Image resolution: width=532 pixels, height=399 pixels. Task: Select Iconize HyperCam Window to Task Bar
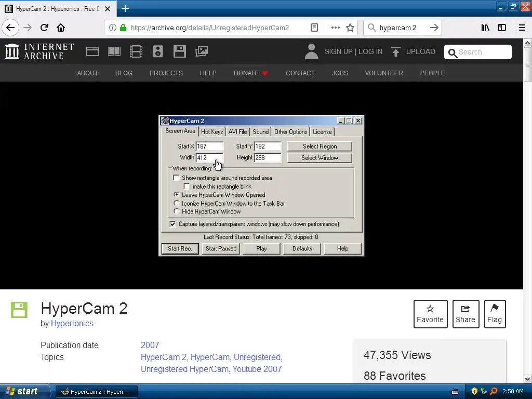[176, 203]
